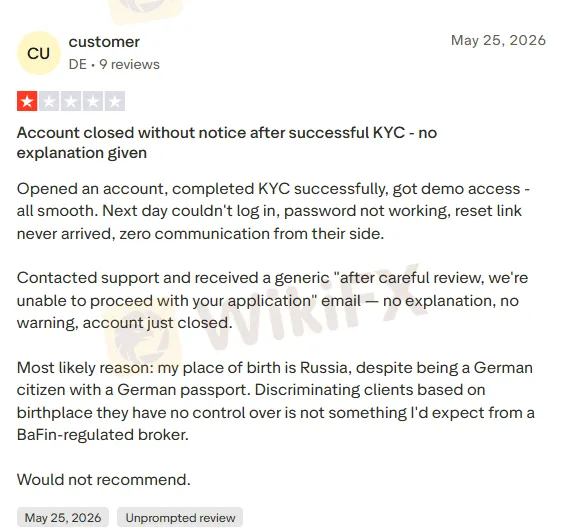This screenshot has height=532, width=565.
Task: Click the paragraph starting Most likely reason
Action: (x=276, y=401)
